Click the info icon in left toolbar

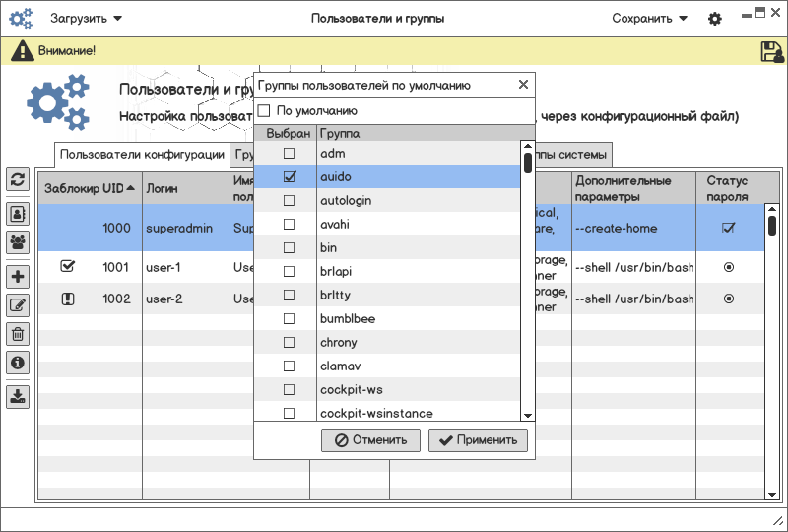pos(18,363)
